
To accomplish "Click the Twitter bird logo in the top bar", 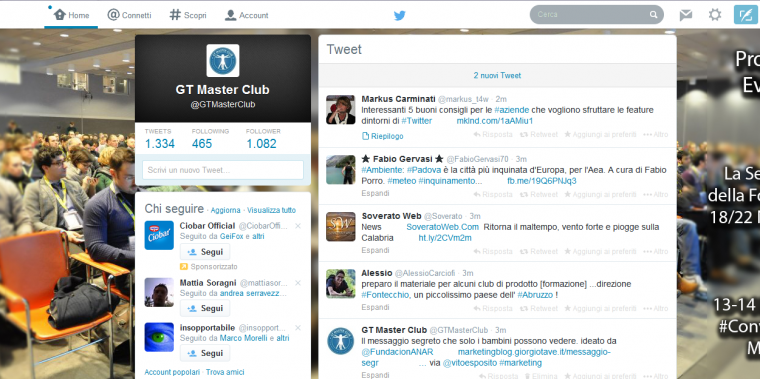I will (x=399, y=16).
